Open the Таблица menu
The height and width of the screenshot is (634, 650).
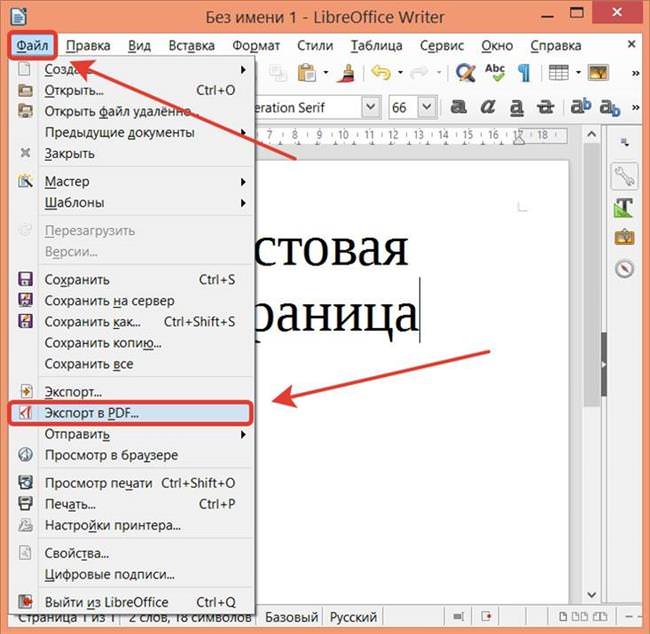pos(376,45)
